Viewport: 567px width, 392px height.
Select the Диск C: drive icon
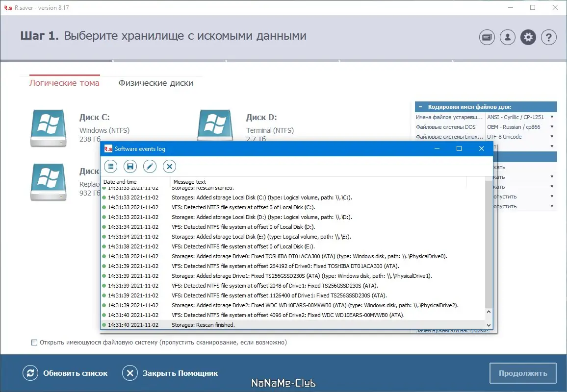pyautogui.click(x=48, y=127)
